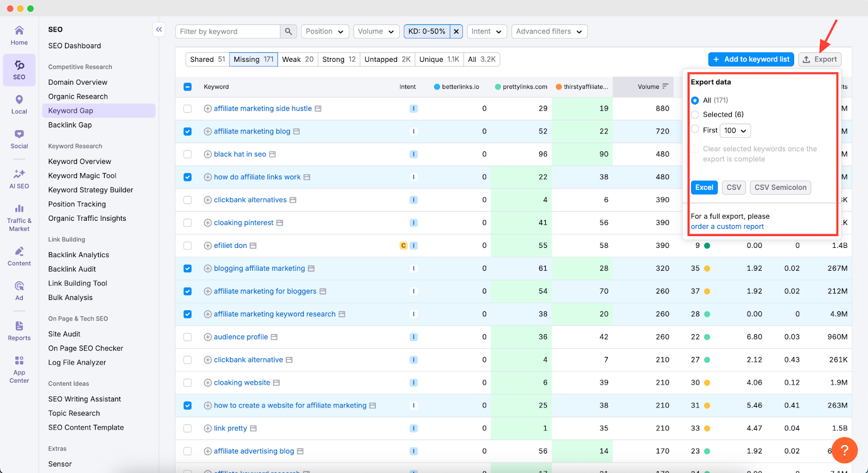
Task: Select the 'Selected (6)' export option
Action: click(695, 114)
